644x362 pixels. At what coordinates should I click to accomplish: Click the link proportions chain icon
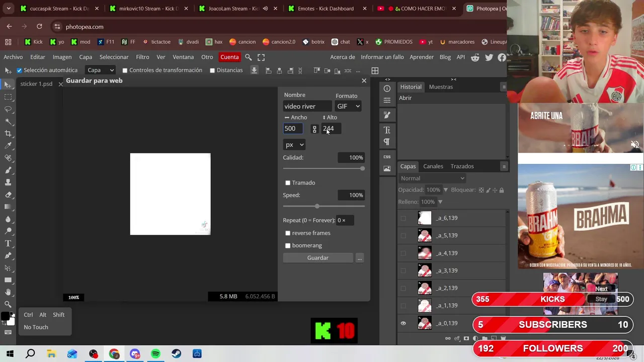(314, 129)
